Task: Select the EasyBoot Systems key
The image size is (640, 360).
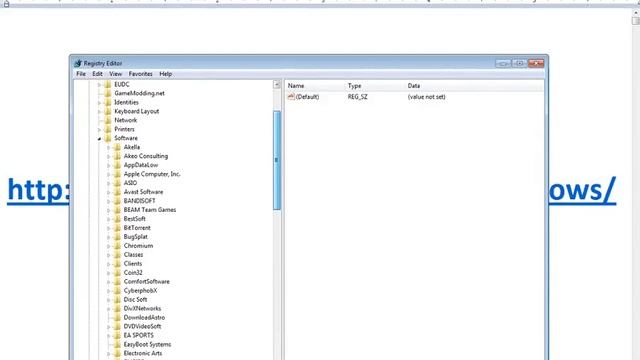Action: coord(147,345)
